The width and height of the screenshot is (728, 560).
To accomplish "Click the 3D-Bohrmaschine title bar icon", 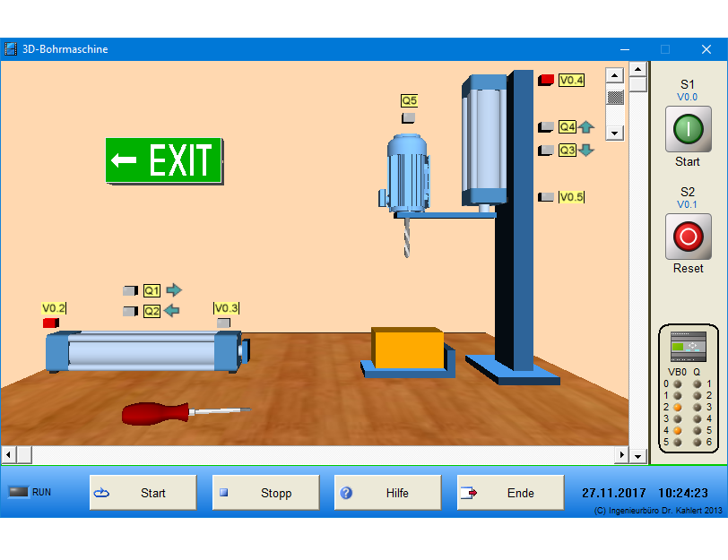I will pyautogui.click(x=11, y=49).
